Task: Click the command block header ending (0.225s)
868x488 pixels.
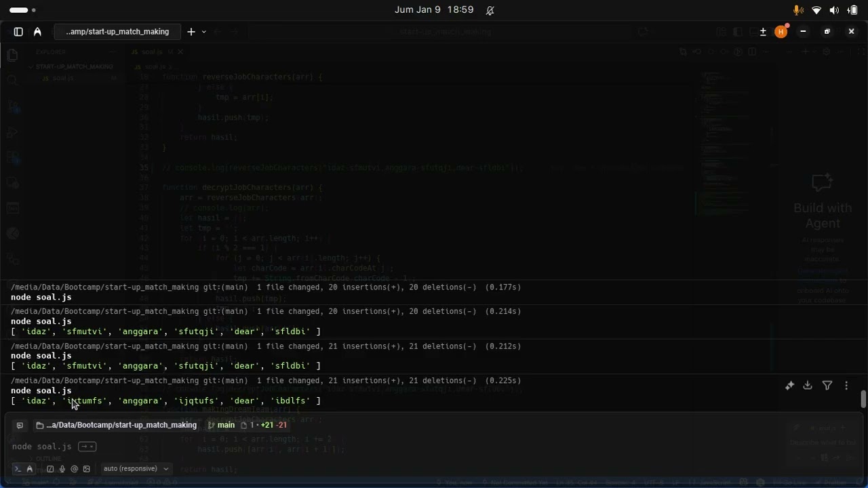Action: coord(266,381)
